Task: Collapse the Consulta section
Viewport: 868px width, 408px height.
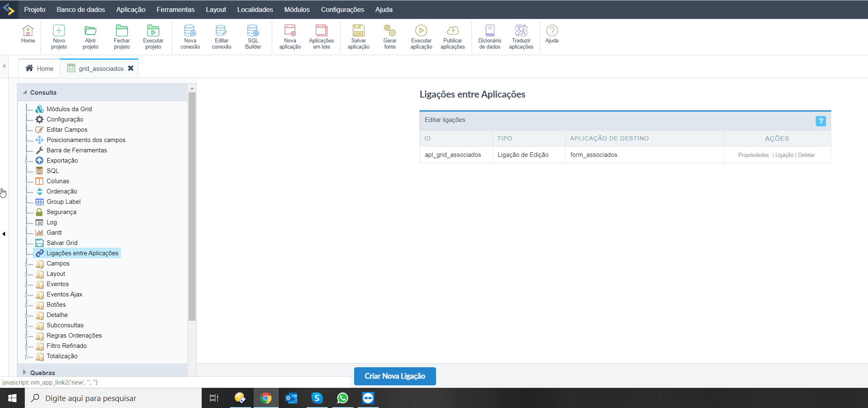Action: (x=25, y=92)
